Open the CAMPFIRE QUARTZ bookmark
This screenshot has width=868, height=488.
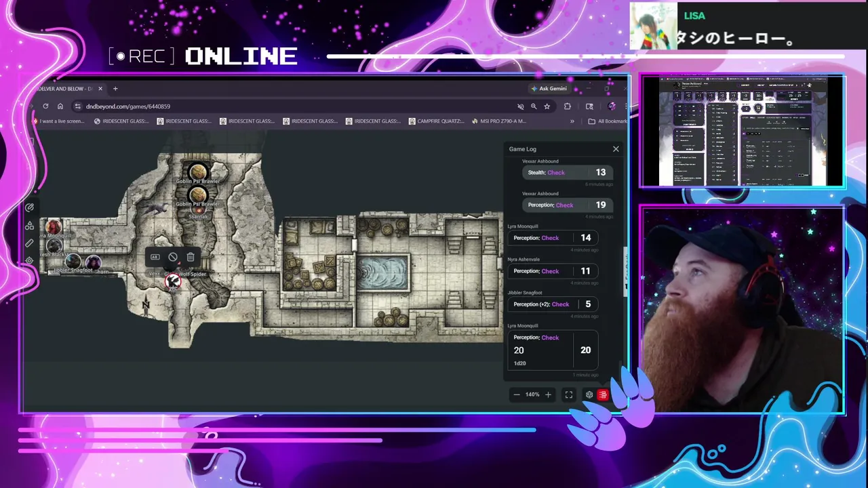point(437,121)
